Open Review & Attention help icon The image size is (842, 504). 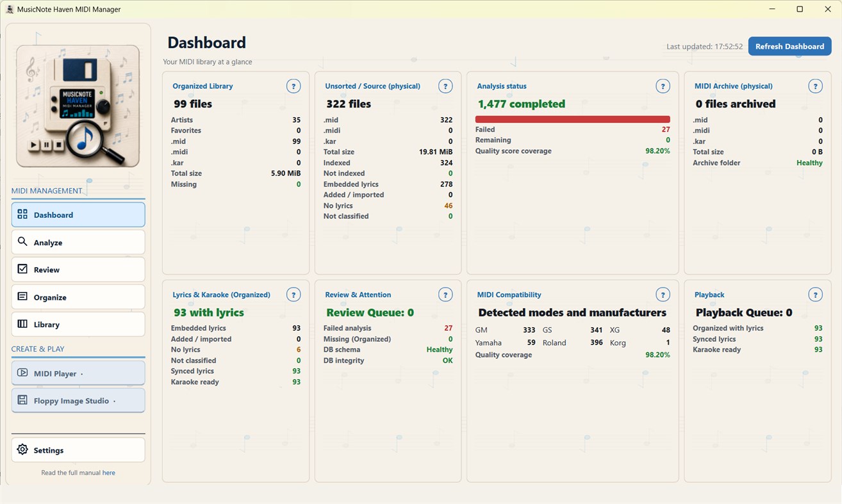coord(445,295)
